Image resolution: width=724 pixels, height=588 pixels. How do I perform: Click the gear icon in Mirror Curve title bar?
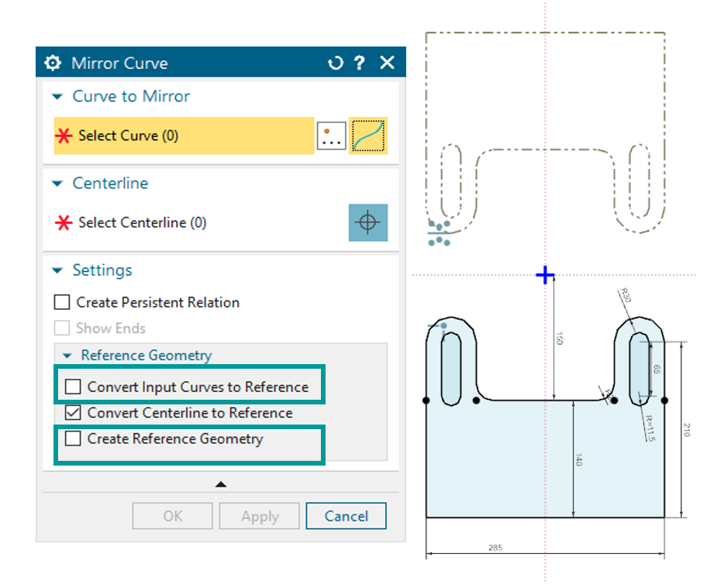[53, 63]
